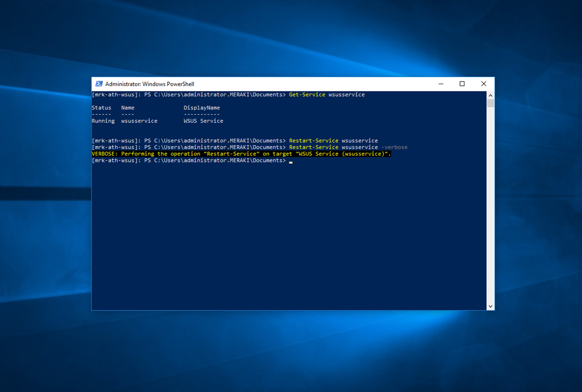The height and width of the screenshot is (392, 582).
Task: Place focus at the blinking cursor position
Action: coord(290,161)
